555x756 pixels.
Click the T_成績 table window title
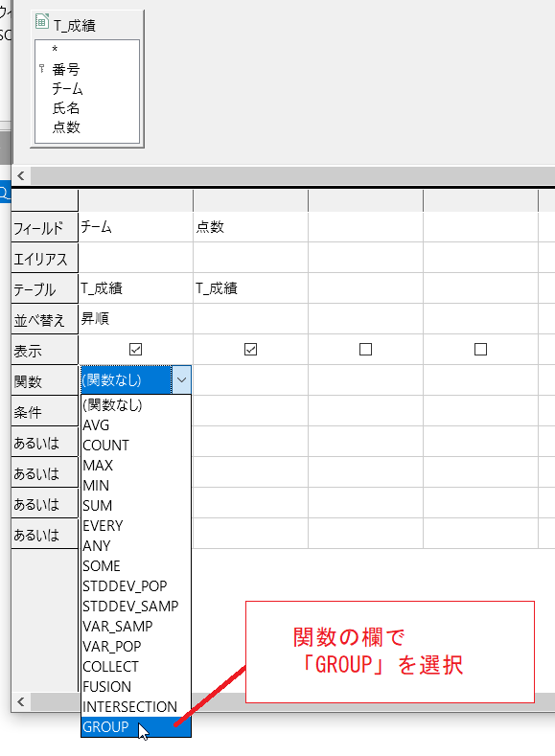click(x=74, y=25)
